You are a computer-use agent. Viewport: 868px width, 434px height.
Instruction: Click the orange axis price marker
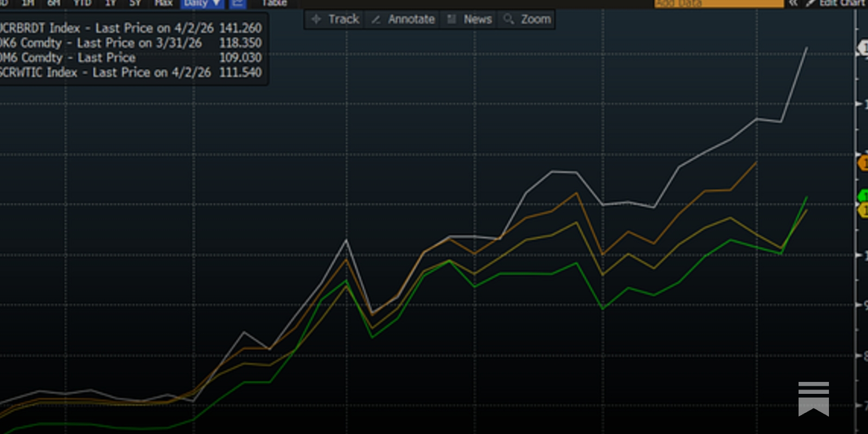pyautogui.click(x=863, y=163)
